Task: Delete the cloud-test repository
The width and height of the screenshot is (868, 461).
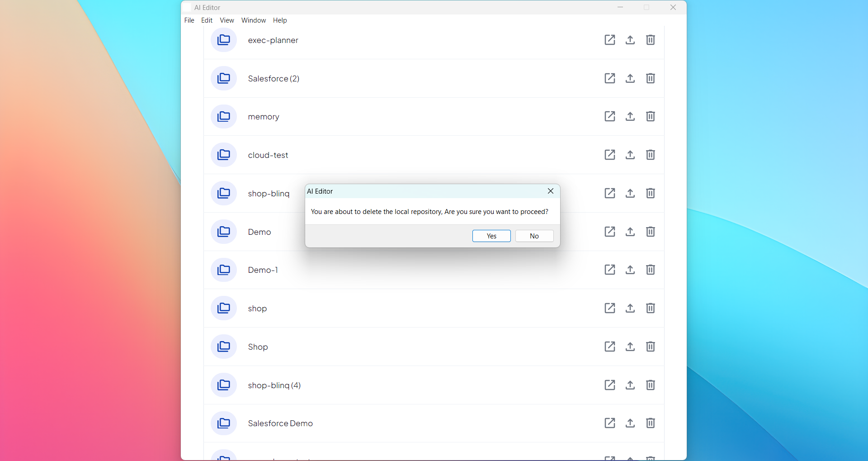Action: click(650, 155)
